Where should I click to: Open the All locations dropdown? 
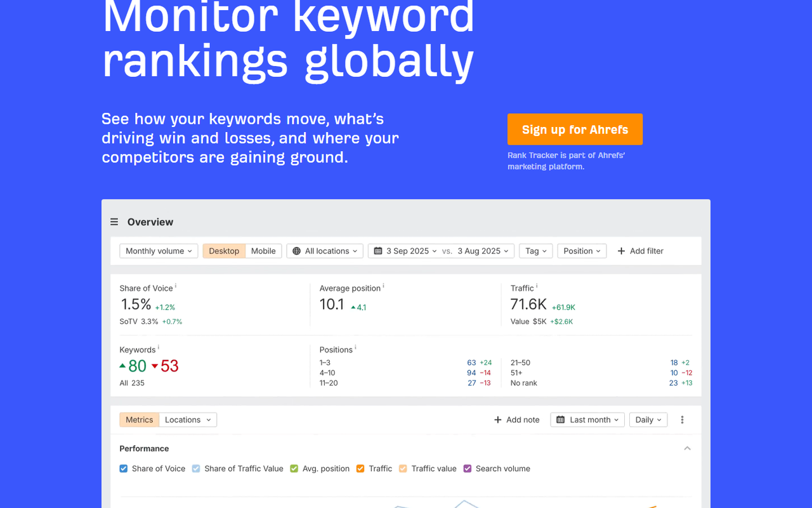[x=325, y=251]
